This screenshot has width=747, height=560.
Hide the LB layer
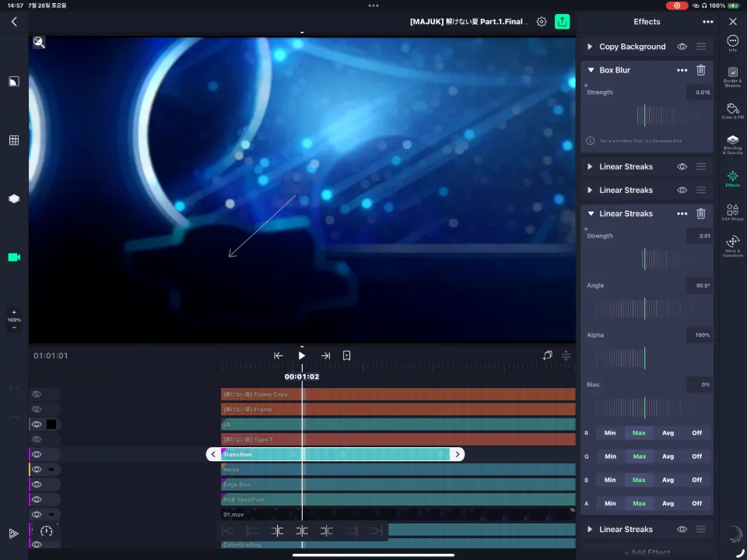click(x=37, y=425)
